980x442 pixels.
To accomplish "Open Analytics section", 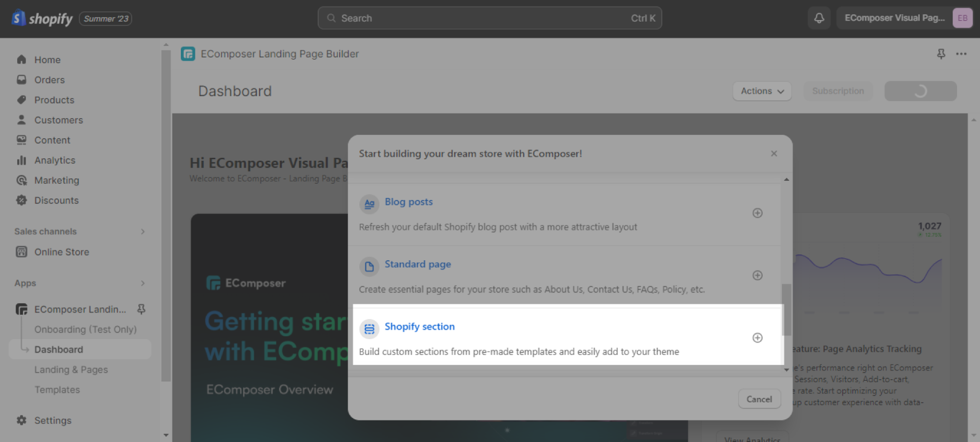I will [55, 160].
